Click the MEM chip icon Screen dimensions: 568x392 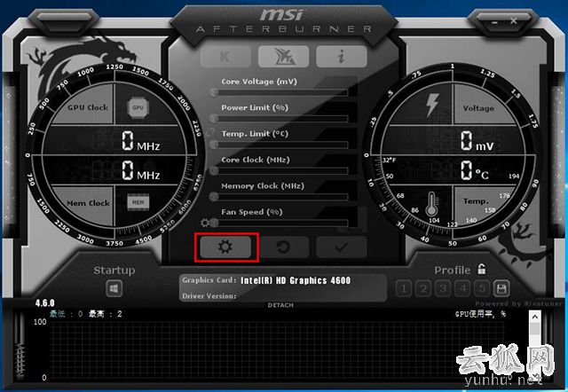pos(138,202)
